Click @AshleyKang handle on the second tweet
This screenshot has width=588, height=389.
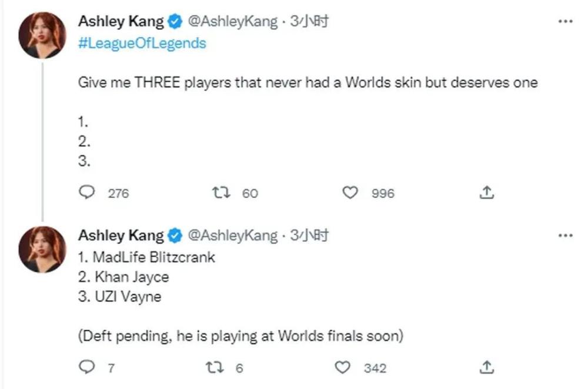[232, 236]
